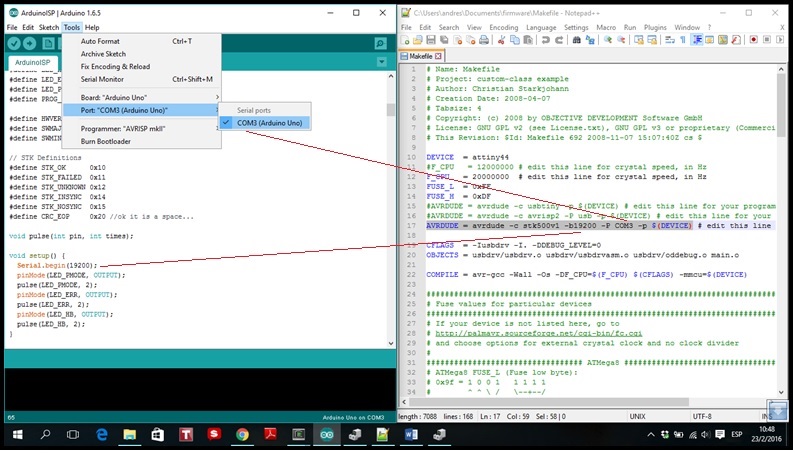
Task: Click Notepad++ vertical scrollbar thumb
Action: point(781,107)
